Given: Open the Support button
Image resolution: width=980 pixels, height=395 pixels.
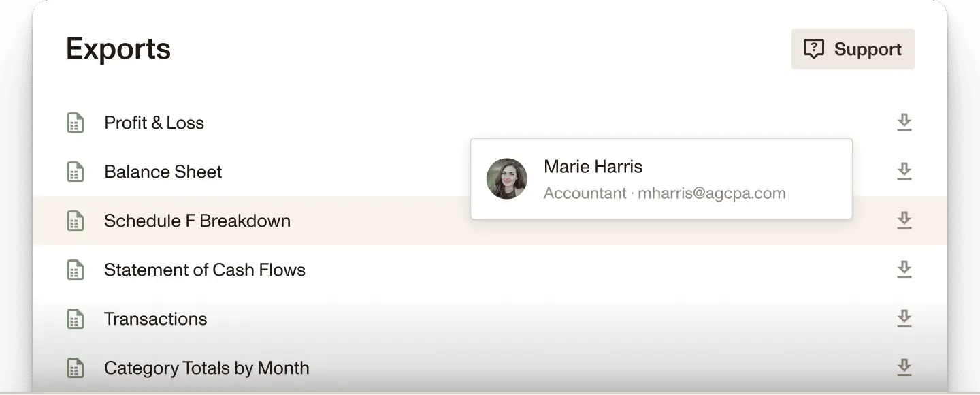Looking at the screenshot, I should pos(853,49).
